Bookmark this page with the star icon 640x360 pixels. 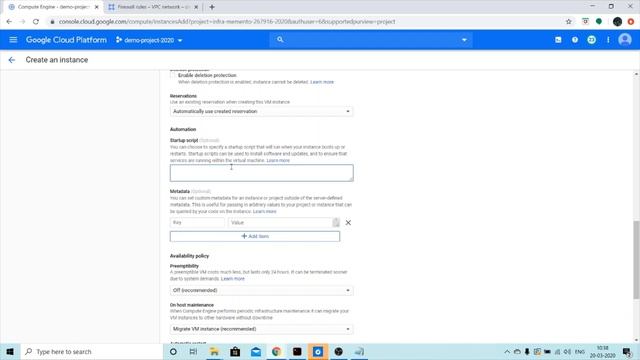coord(569,22)
